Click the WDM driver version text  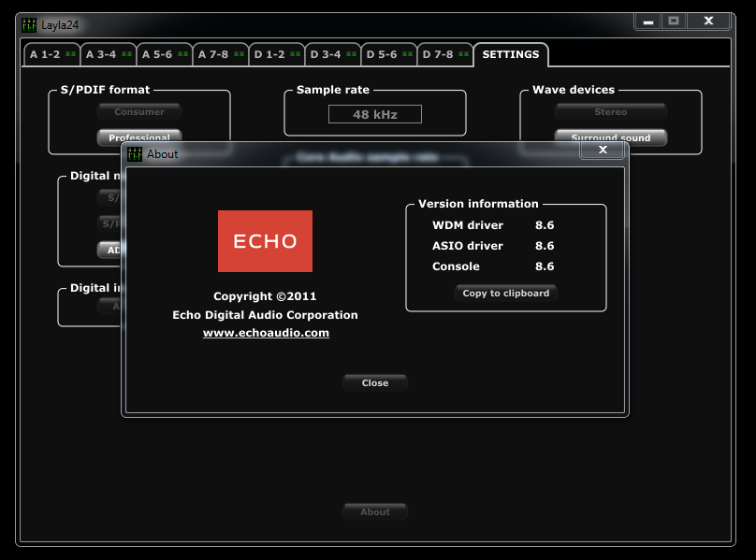point(545,225)
